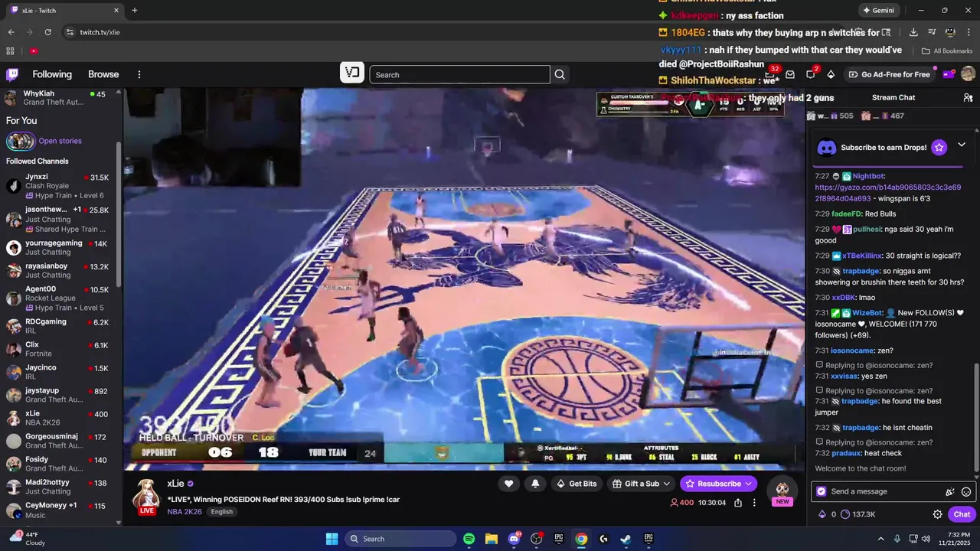
Task: Open Spotify from the taskbar
Action: (469, 539)
